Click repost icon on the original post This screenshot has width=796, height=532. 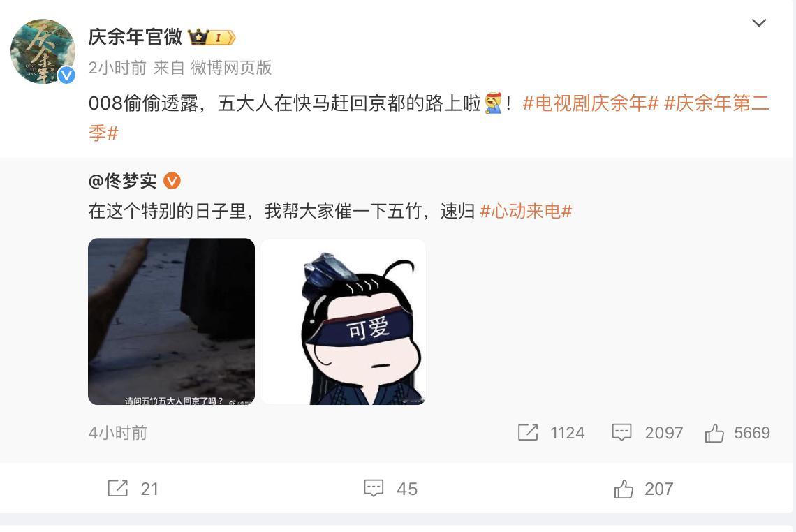click(x=528, y=432)
